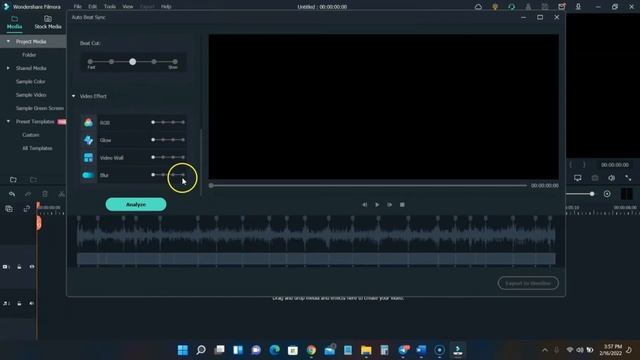Select All Templates item
Image resolution: width=640 pixels, height=360 pixels.
(37, 148)
